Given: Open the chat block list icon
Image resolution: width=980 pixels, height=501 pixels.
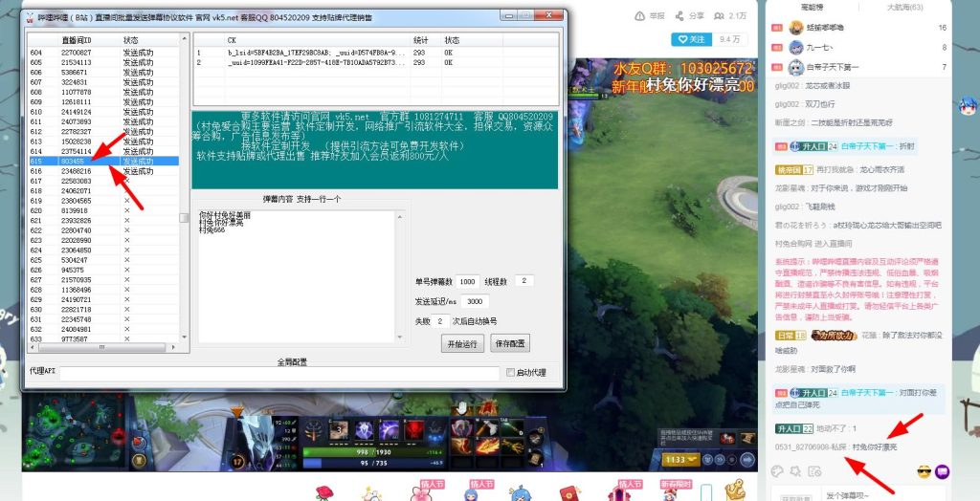Looking at the screenshot, I should pyautogui.click(x=814, y=471).
